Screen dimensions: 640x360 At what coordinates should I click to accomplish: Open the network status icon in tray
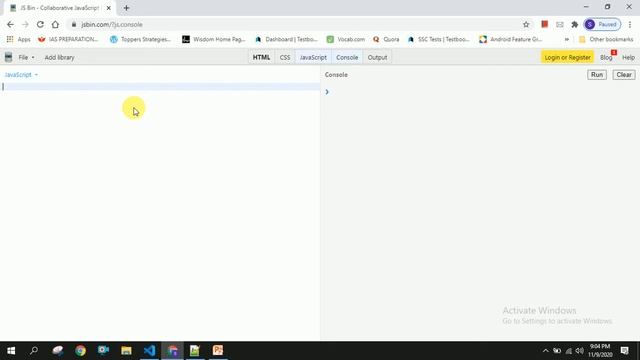[x=569, y=351]
